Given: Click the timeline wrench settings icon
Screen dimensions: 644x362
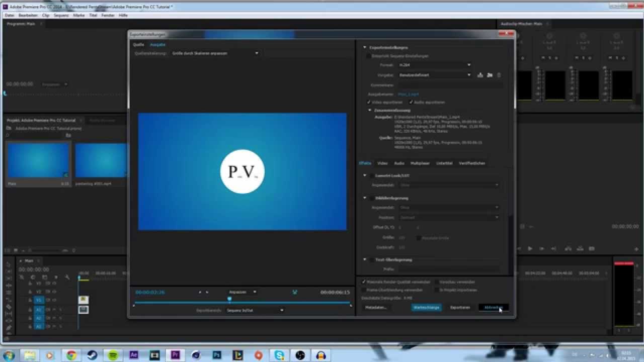Looking at the screenshot, I should point(67,277).
